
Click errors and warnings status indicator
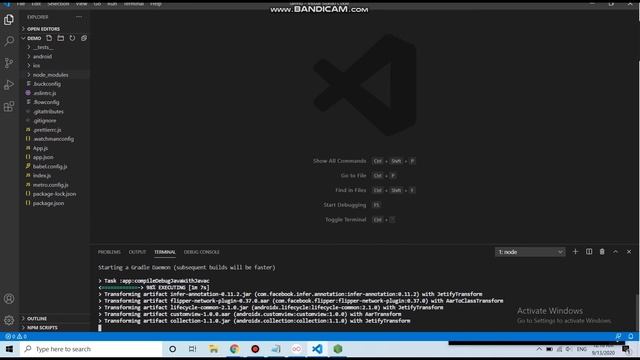pyautogui.click(x=16, y=336)
